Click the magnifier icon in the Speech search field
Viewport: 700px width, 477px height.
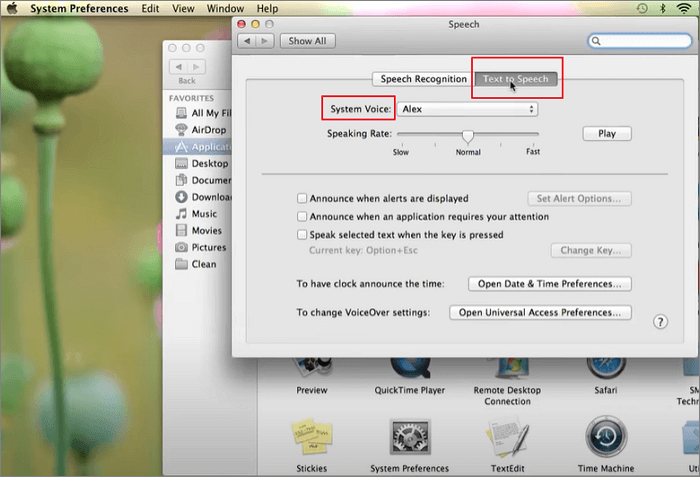coord(596,41)
